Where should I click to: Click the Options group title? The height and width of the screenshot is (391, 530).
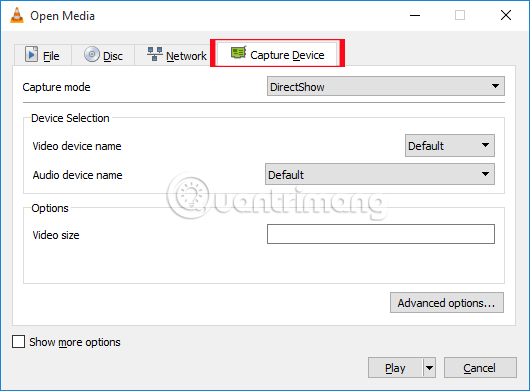pos(50,208)
